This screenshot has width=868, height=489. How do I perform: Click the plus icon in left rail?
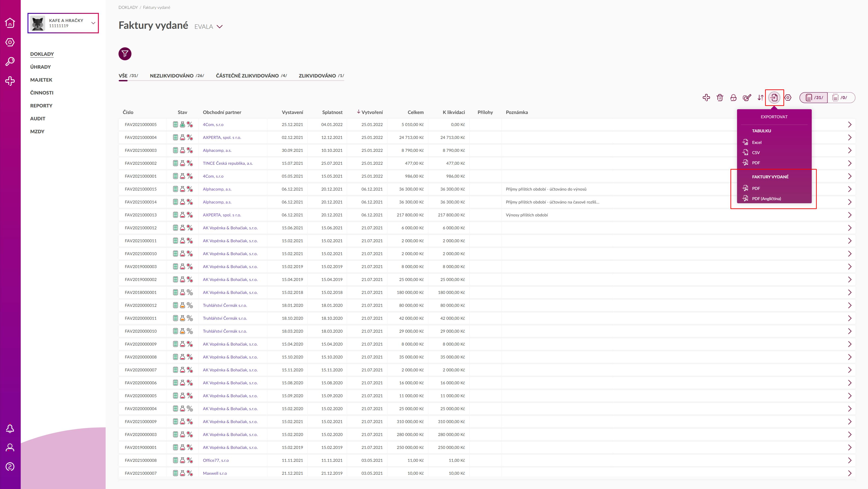click(x=10, y=81)
